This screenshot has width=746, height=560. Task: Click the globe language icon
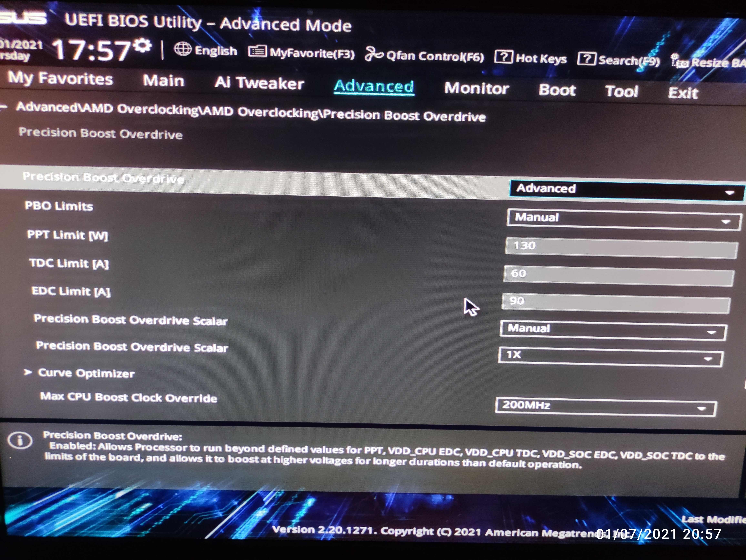tap(183, 49)
